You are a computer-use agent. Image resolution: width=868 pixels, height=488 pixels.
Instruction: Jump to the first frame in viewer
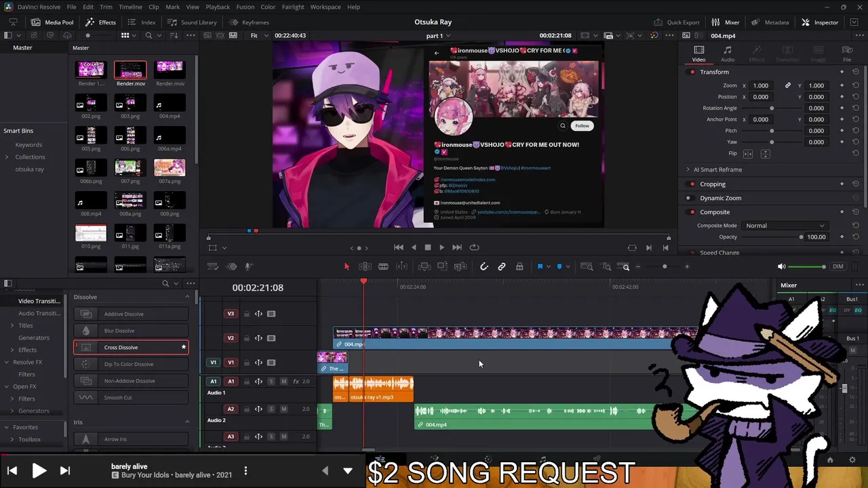(399, 247)
